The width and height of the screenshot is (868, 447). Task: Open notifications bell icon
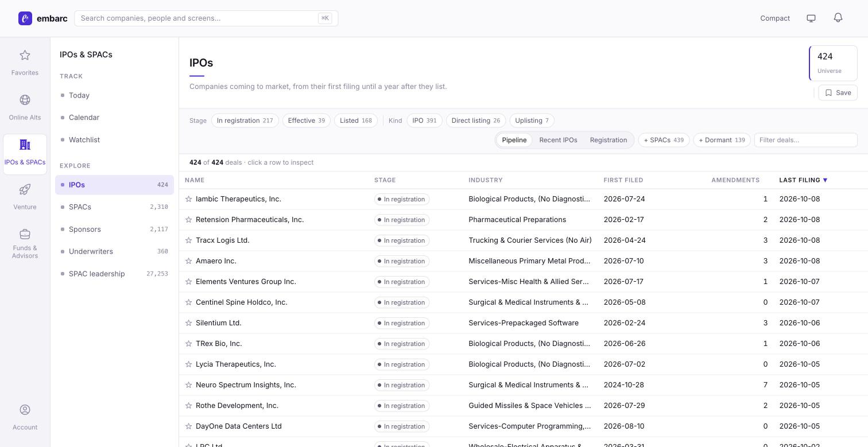coord(838,18)
